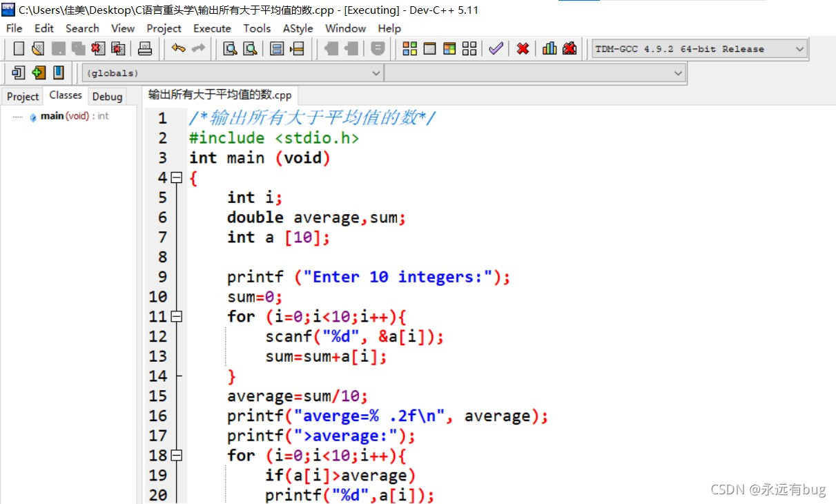
Task: Click the greyed Back navigation icon
Action: pyautogui.click(x=331, y=48)
